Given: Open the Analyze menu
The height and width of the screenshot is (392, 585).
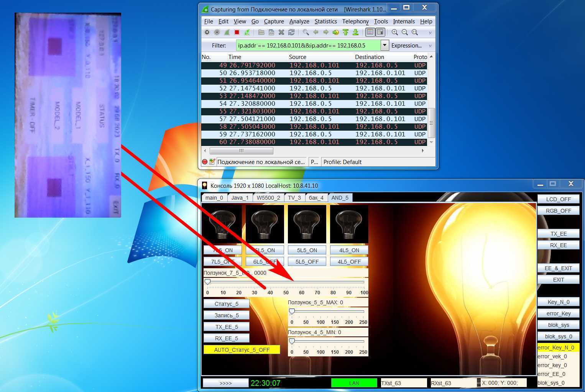Looking at the screenshot, I should click(x=299, y=21).
